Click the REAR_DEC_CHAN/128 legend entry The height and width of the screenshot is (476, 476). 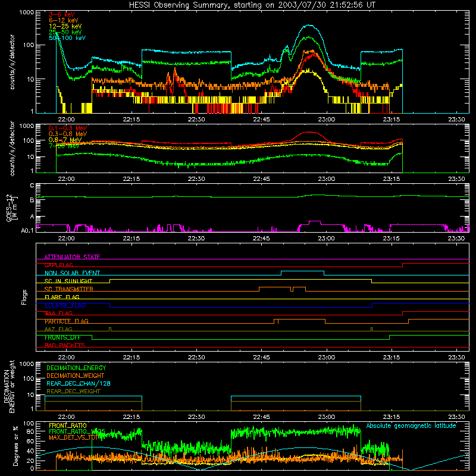click(x=79, y=383)
